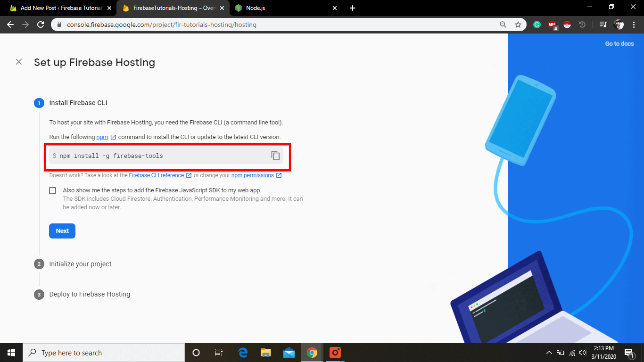Image resolution: width=644 pixels, height=362 pixels.
Task: Close the Set up Firebase Hosting dialog
Action: pos(19,62)
